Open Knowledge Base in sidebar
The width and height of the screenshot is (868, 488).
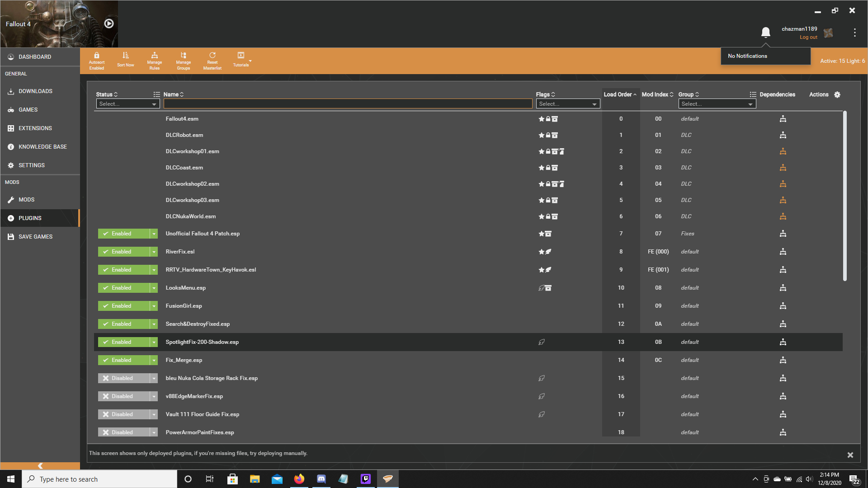point(40,147)
